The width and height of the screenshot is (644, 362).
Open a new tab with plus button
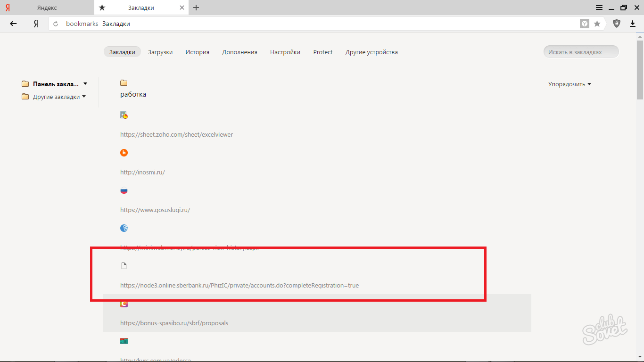(196, 8)
